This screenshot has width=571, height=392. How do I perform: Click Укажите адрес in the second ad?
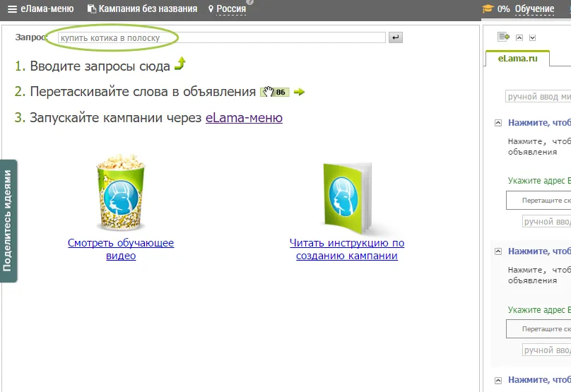[539, 310]
